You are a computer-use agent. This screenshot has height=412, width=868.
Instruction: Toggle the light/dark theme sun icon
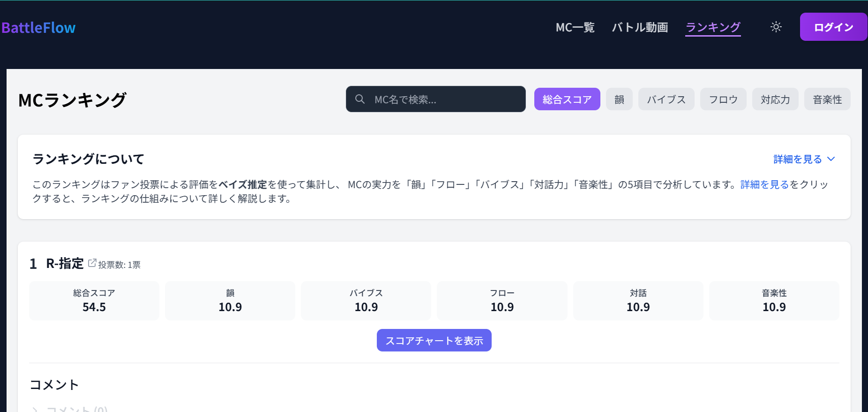776,27
